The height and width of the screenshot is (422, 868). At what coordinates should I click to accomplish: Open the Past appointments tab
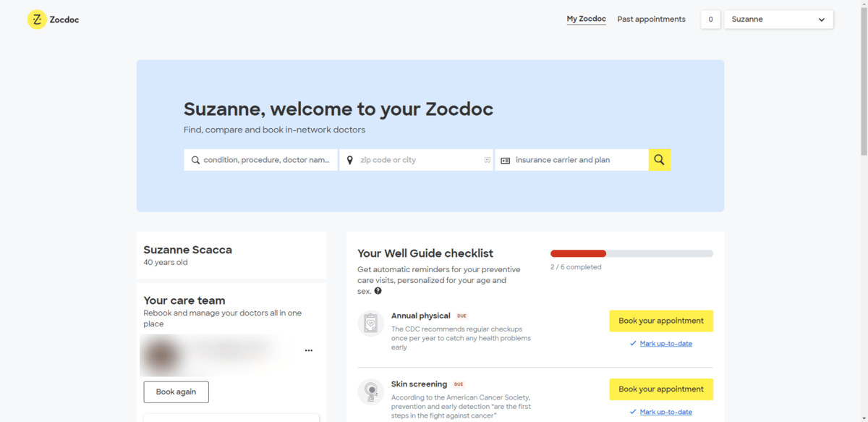coord(651,20)
